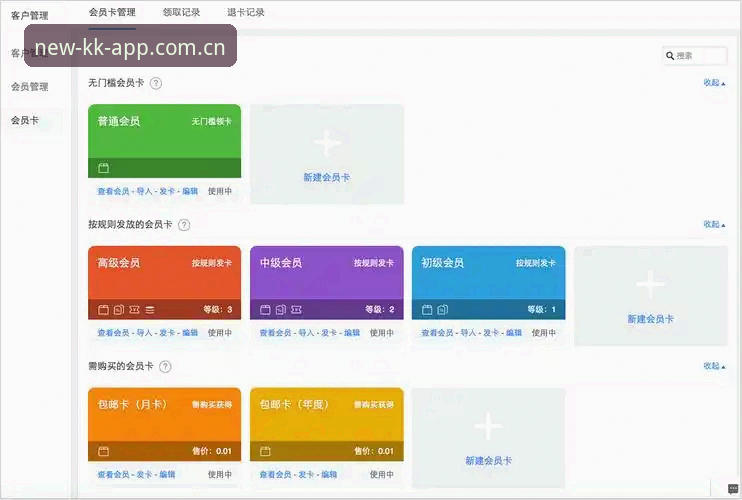
Task: Click the calendar icon on 普通会员 card
Action: point(103,168)
